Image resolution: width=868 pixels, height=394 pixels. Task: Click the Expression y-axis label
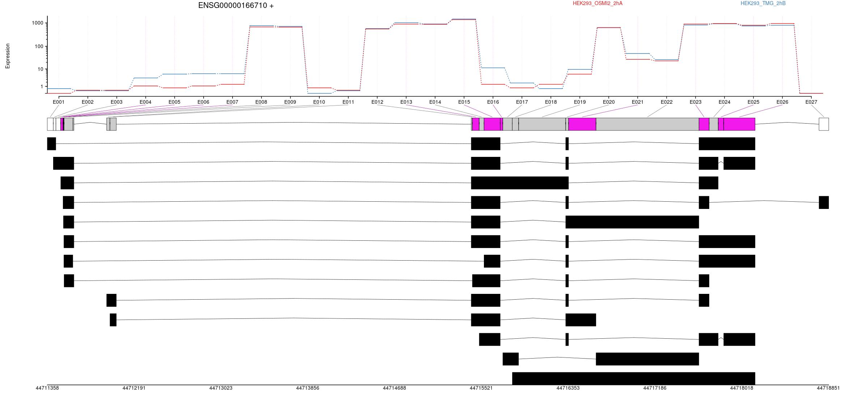[x=8, y=56]
